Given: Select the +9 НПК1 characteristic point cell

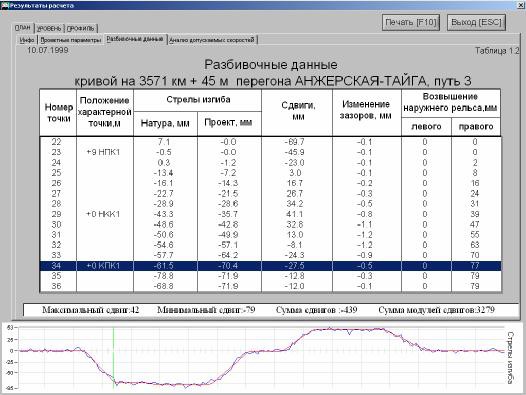Looking at the screenshot, I should pyautogui.click(x=103, y=152).
